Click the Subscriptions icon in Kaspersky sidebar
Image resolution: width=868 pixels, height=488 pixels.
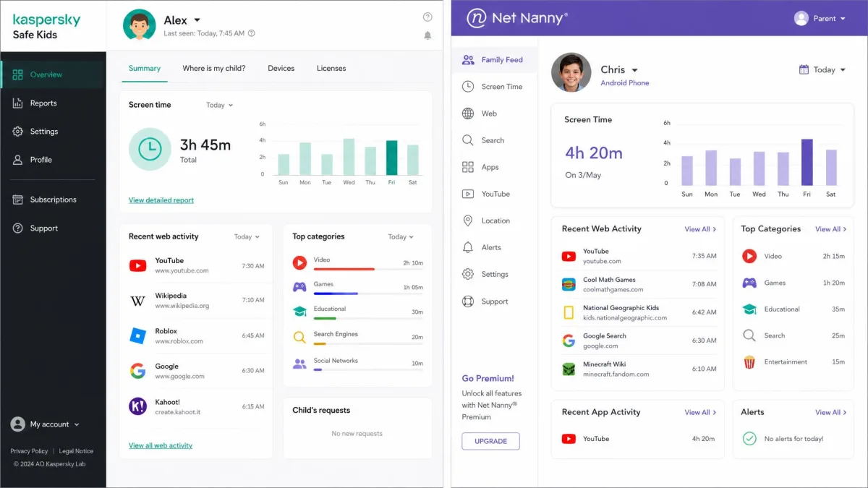pyautogui.click(x=18, y=200)
